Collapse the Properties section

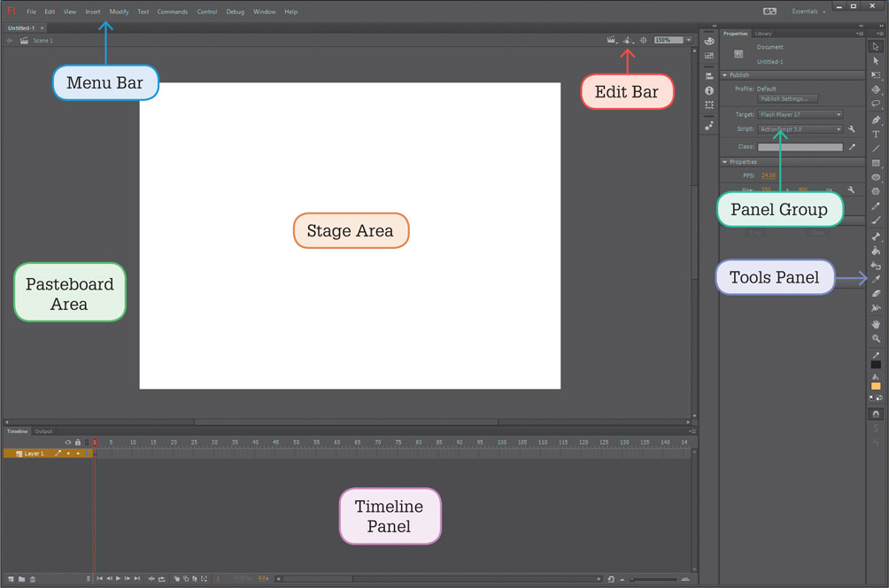724,162
